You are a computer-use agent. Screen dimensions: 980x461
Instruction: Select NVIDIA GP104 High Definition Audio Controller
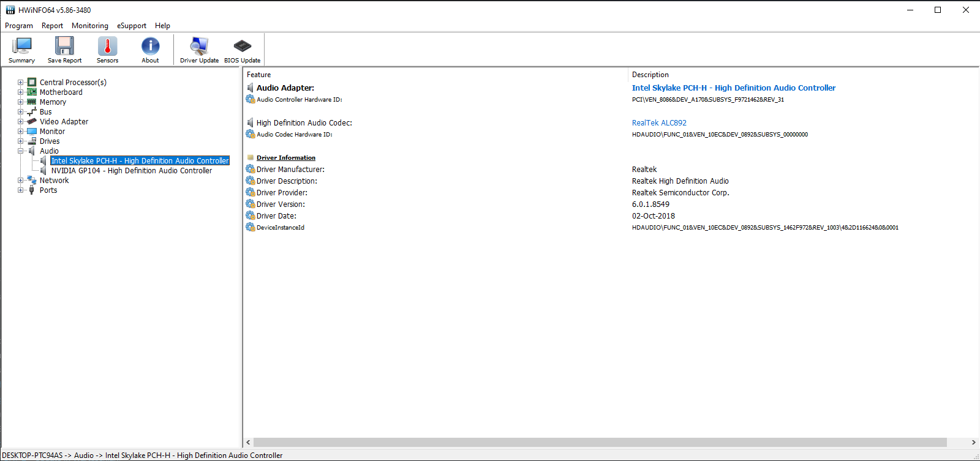click(x=132, y=170)
